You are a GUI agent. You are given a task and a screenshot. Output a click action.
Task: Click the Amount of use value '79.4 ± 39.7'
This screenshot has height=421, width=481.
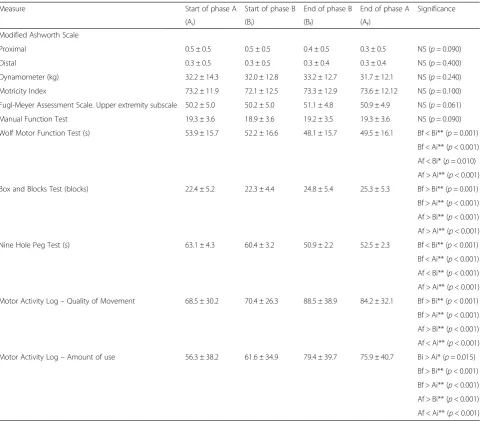coord(320,357)
